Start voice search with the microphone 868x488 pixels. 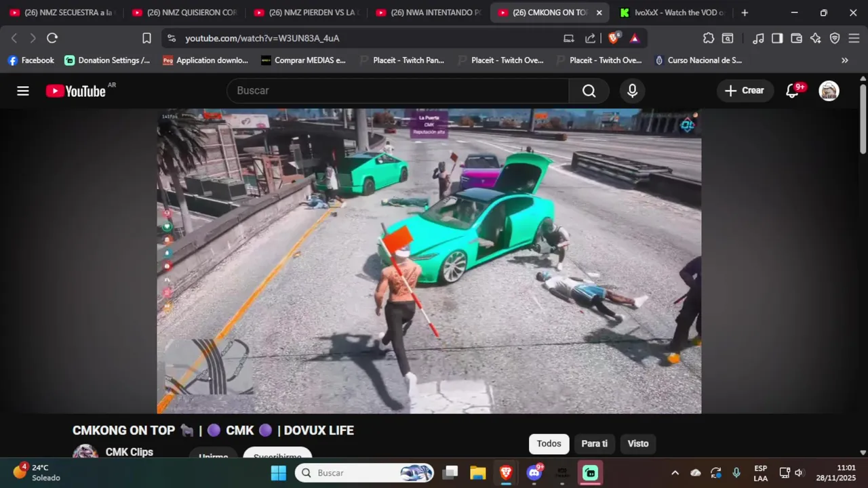click(x=632, y=91)
